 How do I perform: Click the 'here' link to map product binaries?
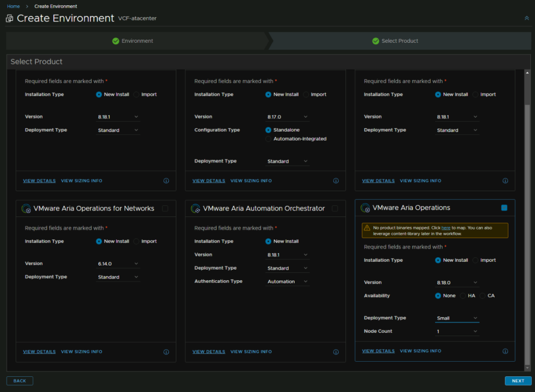tap(446, 228)
